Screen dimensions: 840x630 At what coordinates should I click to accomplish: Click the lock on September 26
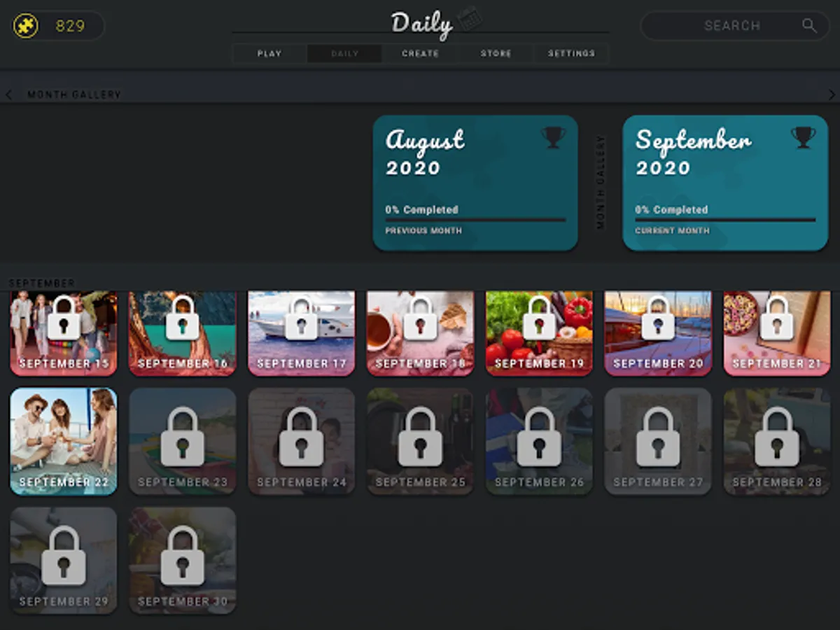540,437
